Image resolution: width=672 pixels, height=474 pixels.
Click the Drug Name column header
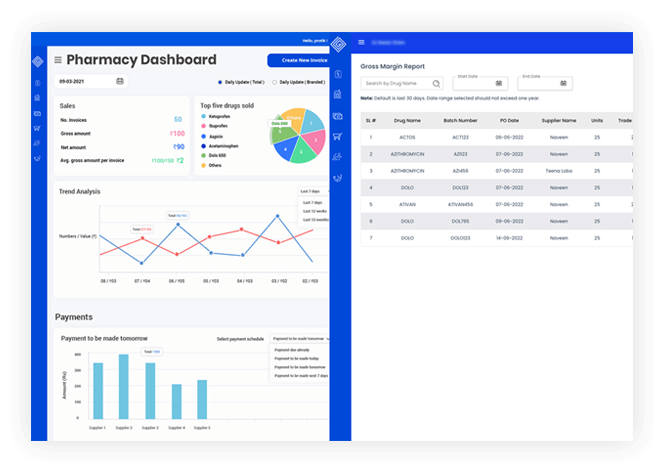point(407,120)
